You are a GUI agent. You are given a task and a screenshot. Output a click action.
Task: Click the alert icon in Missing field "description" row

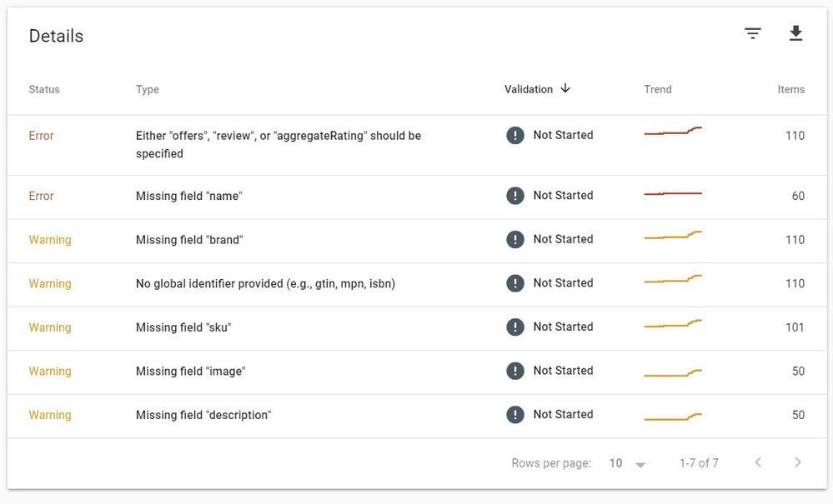click(515, 415)
